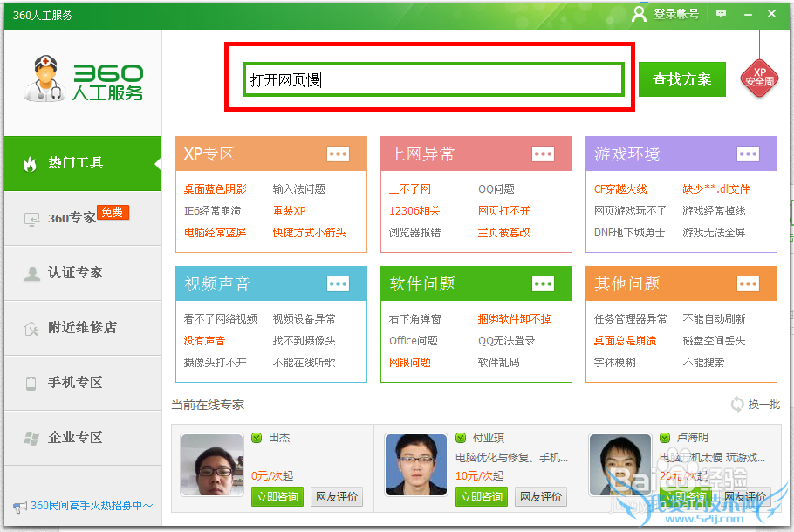This screenshot has height=532, width=794.
Task: Click the megaphone icon near recruitment link
Action: 20,507
